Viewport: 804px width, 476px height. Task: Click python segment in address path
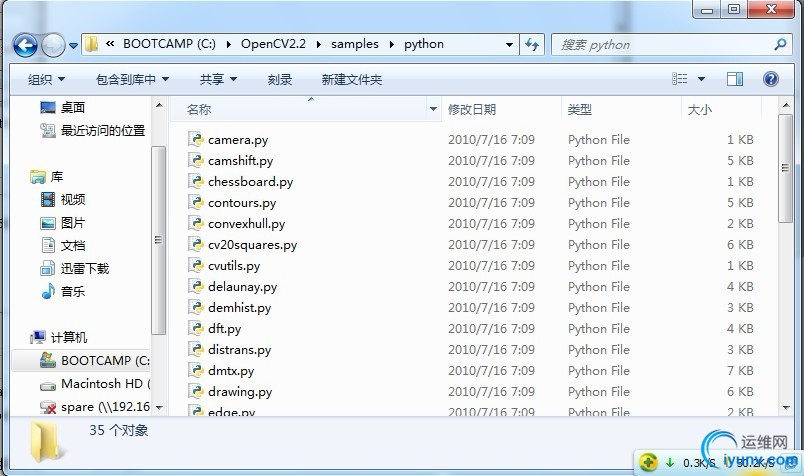click(x=424, y=44)
